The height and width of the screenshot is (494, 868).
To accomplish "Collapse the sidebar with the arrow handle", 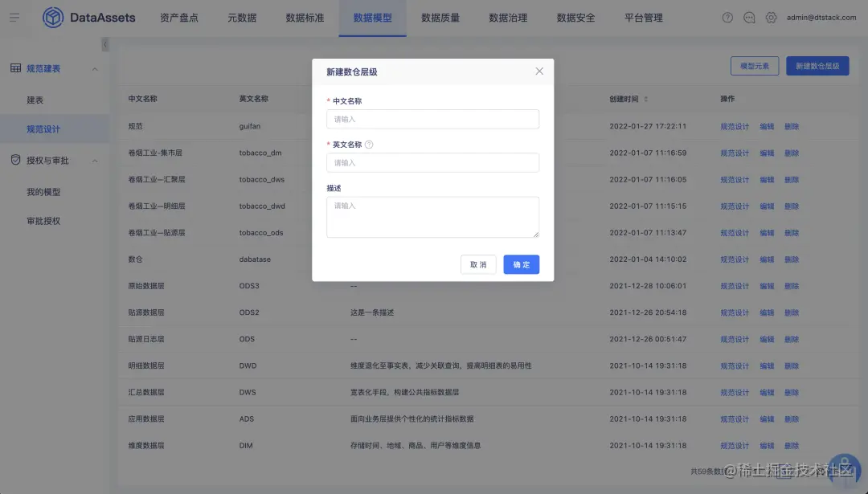I will [105, 44].
